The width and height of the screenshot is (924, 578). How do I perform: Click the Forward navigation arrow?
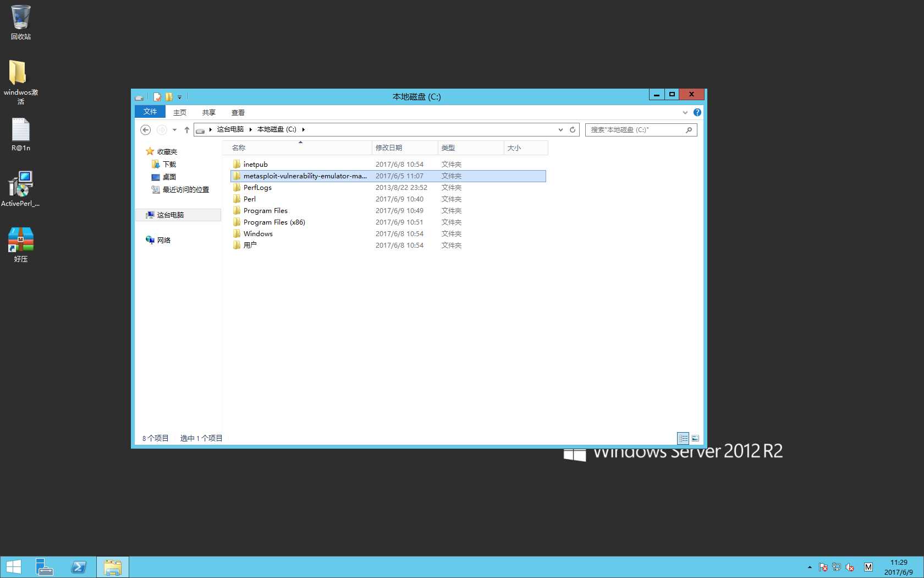[x=161, y=130]
